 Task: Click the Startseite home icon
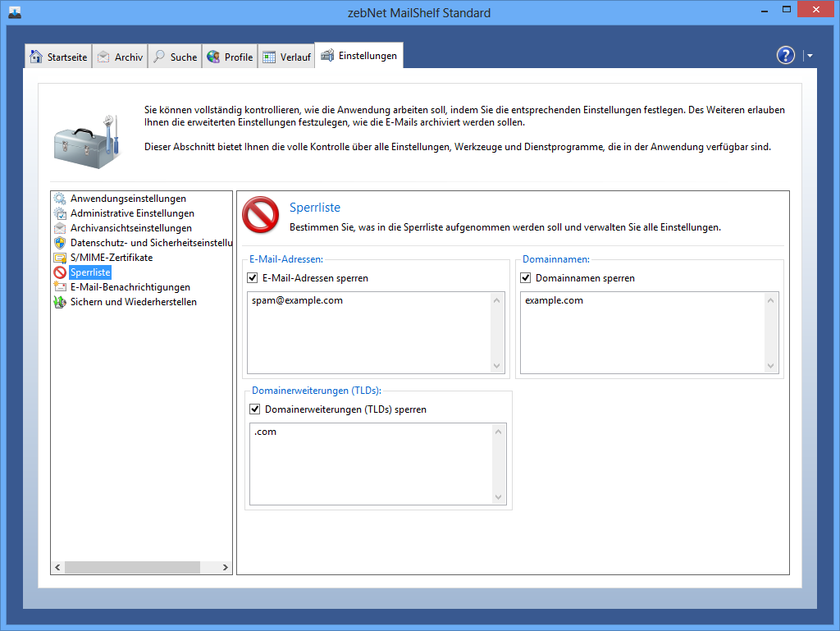(x=36, y=57)
